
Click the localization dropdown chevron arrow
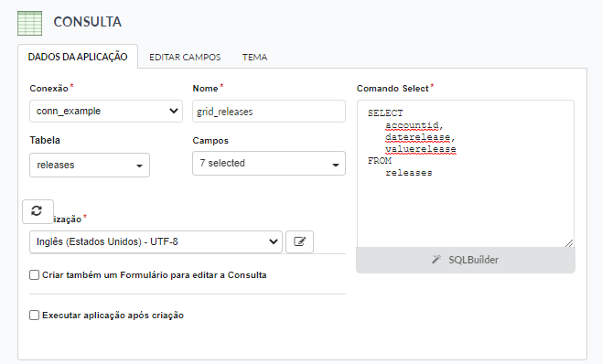point(274,241)
